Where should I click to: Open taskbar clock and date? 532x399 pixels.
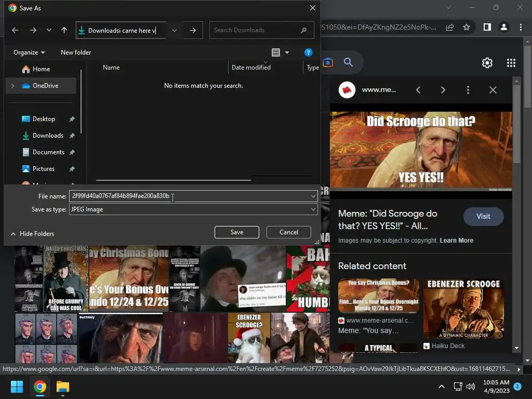[496, 387]
